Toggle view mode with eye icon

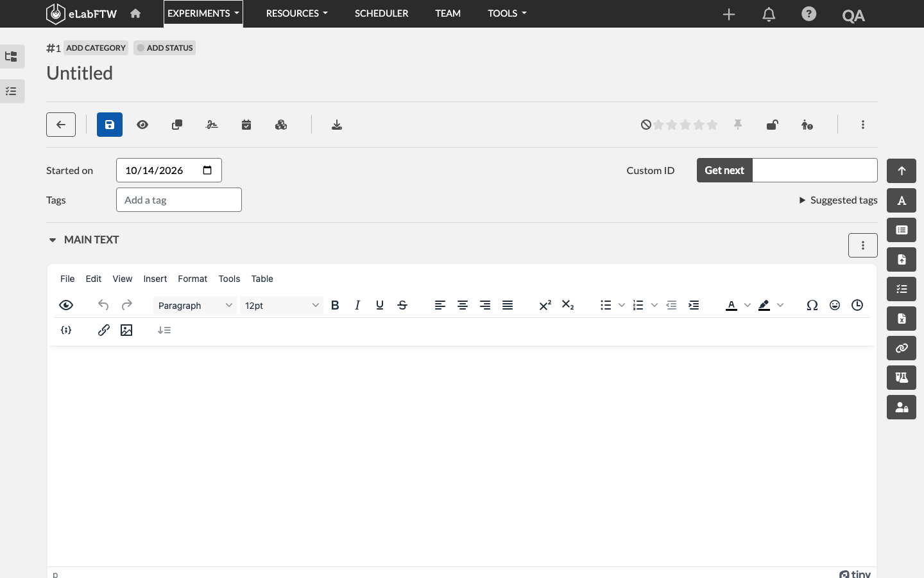(142, 125)
